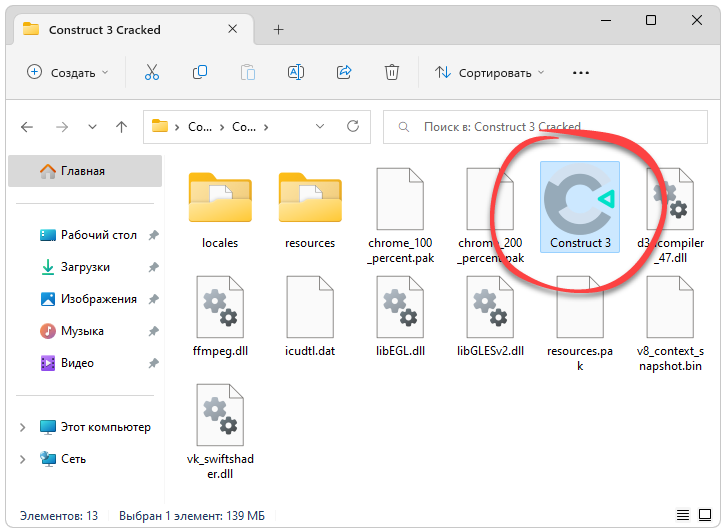Viewport: 724px width, 532px height.
Task: Unpin Загрузки using pin icon
Action: [x=153, y=267]
